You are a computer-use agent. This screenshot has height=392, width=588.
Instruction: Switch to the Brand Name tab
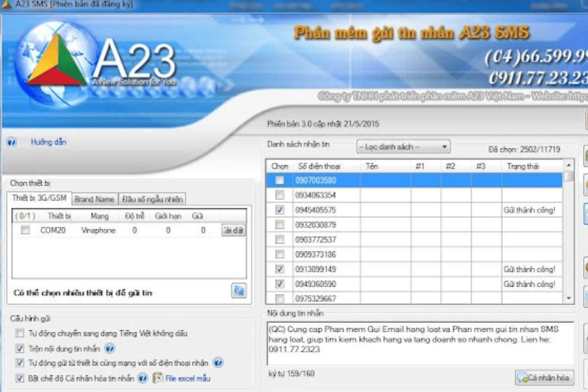pos(94,199)
